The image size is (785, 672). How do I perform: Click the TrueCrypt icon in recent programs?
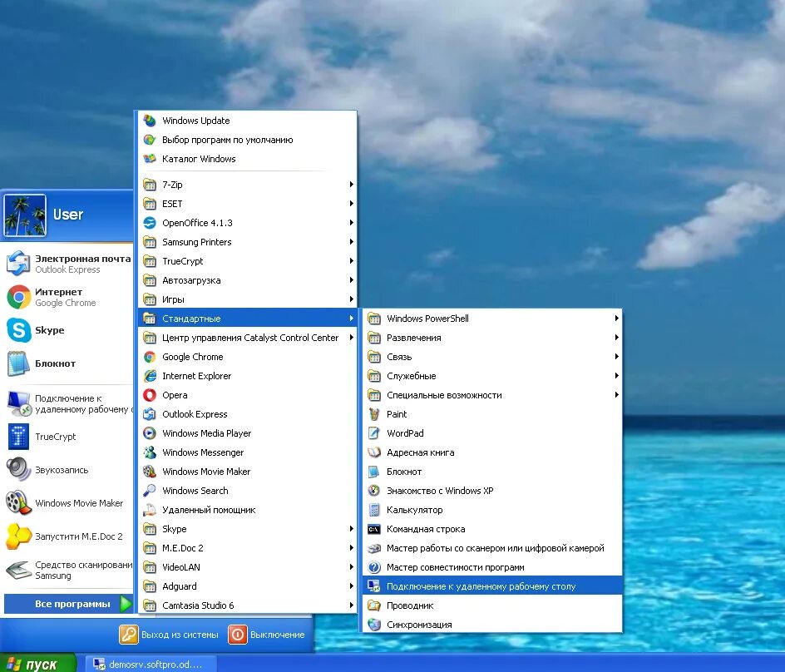(18, 437)
